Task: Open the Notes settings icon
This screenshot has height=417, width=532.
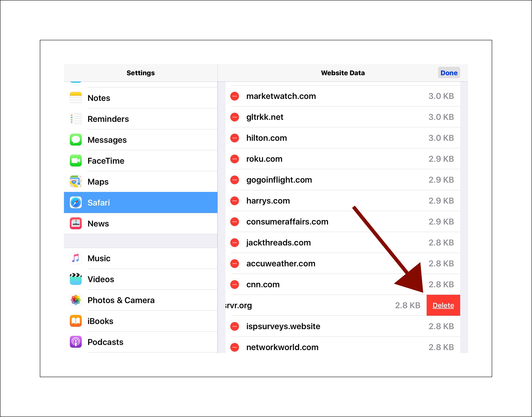Action: (76, 98)
